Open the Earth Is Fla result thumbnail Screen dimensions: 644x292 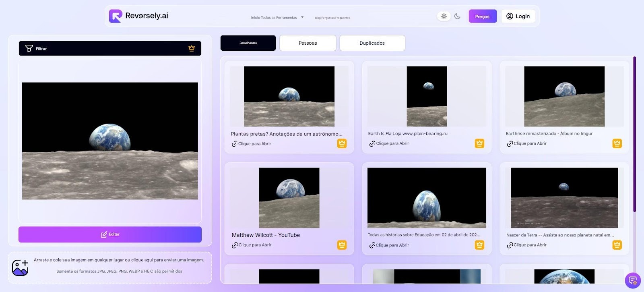pyautogui.click(x=427, y=97)
